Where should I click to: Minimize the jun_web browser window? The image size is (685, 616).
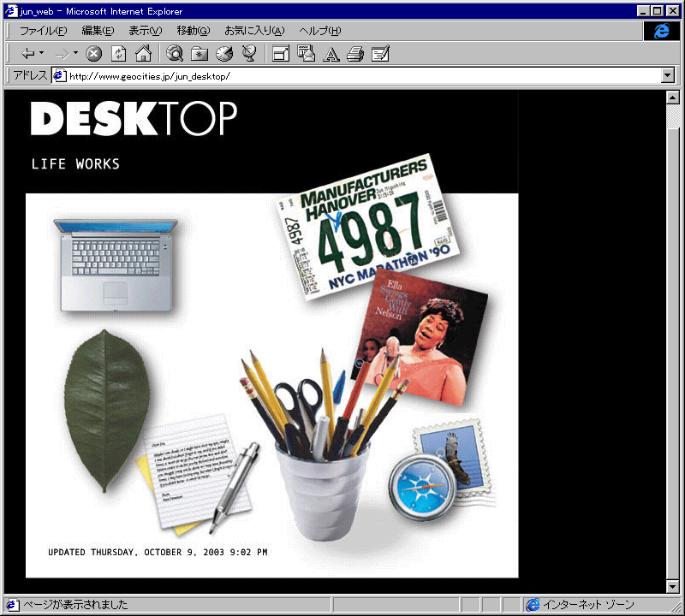(x=643, y=11)
